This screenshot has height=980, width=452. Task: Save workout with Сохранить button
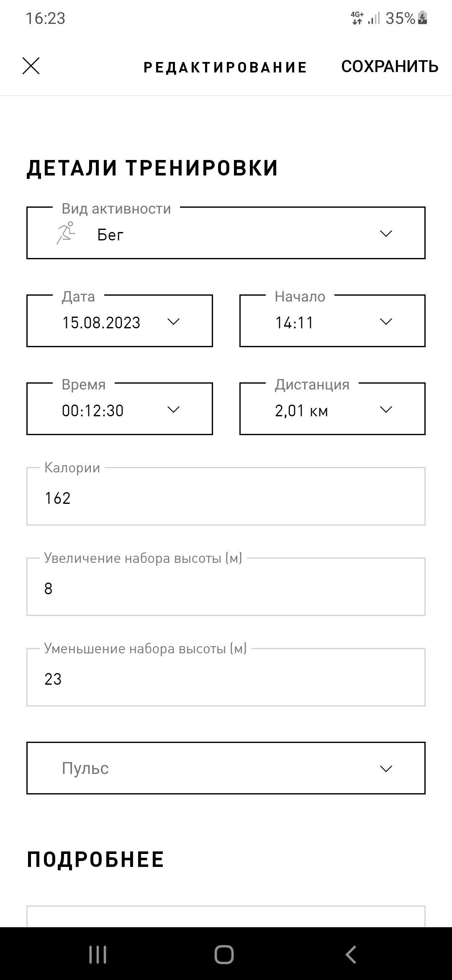click(x=390, y=67)
